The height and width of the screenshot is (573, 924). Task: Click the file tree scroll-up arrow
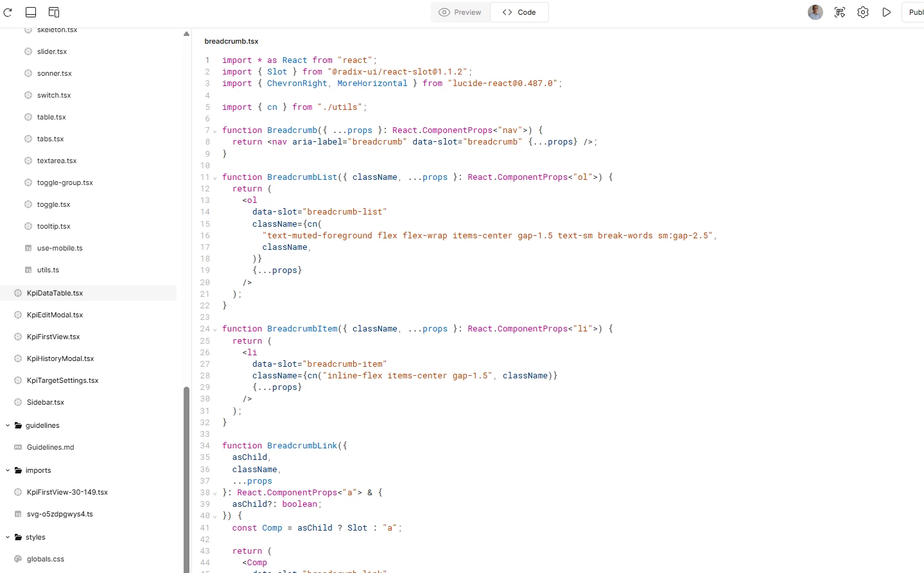[186, 34]
